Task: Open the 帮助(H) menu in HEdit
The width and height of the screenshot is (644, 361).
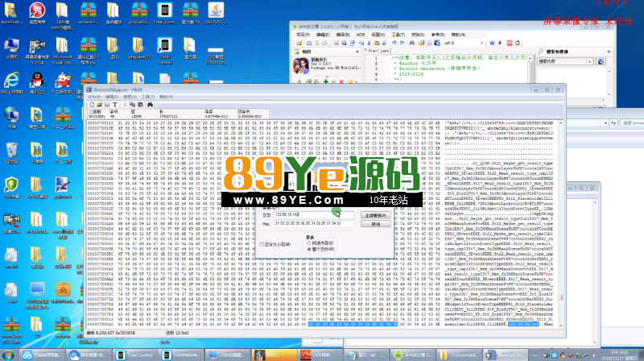Action: tap(166, 97)
